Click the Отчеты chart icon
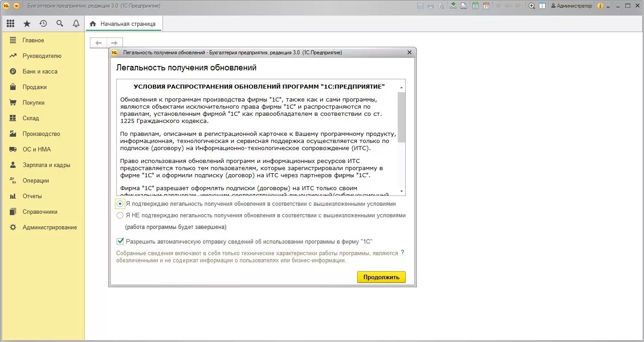Screen dimensions: 644x342 pyautogui.click(x=13, y=196)
